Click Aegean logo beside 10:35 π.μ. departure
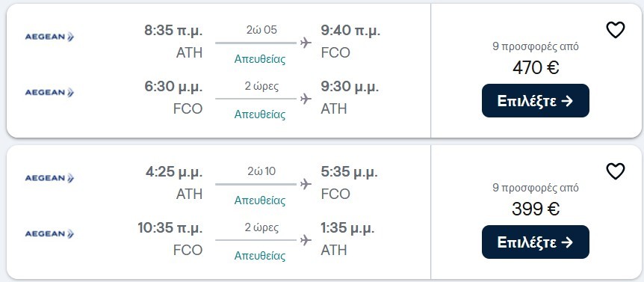This screenshot has width=644, height=282. click(49, 234)
